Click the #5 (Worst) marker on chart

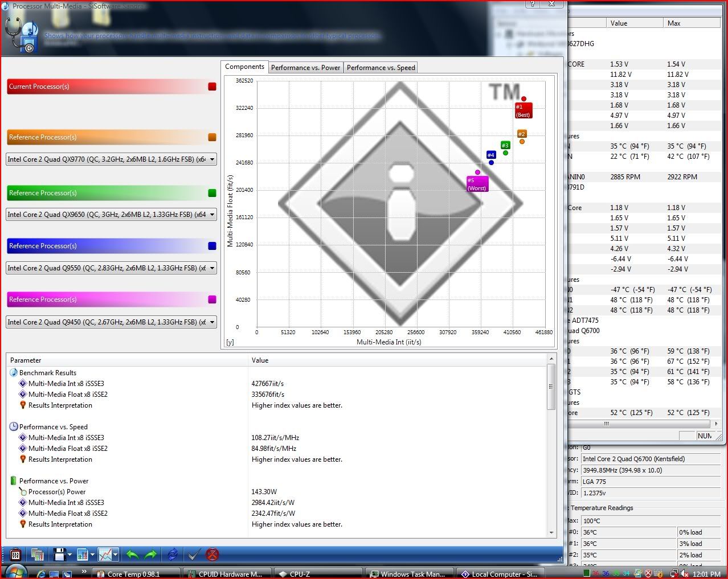[477, 184]
